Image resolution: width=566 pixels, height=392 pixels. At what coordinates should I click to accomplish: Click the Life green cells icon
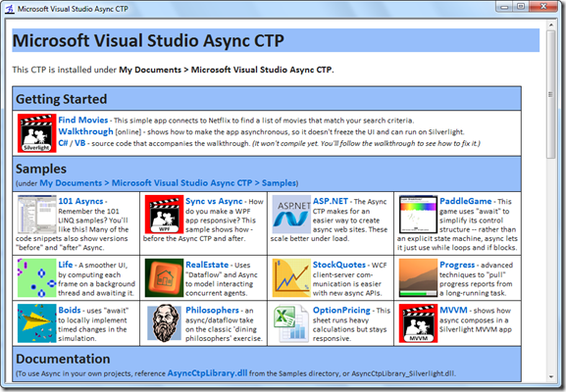pos(37,277)
